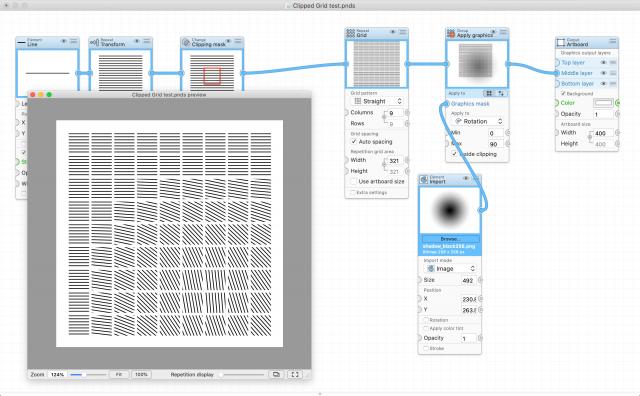This screenshot has width=640, height=396.
Task: Click the Browse button in Import node
Action: point(450,238)
